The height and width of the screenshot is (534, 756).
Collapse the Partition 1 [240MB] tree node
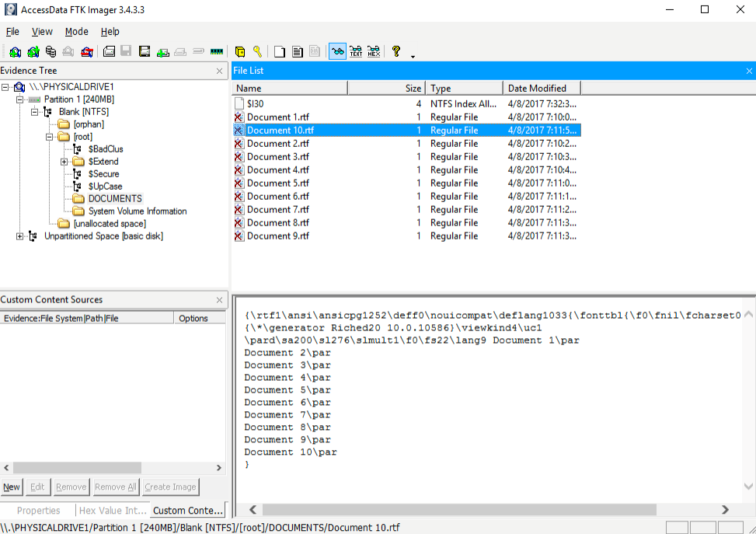[20, 99]
